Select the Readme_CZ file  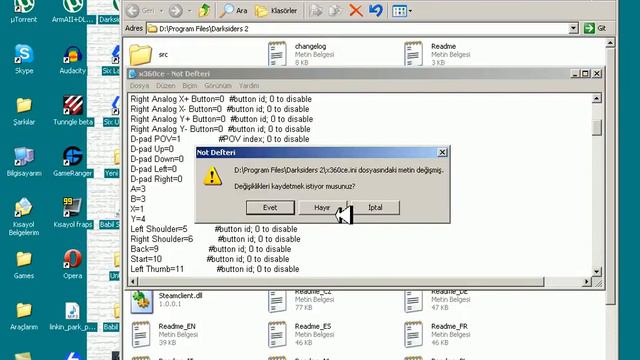[300, 300]
